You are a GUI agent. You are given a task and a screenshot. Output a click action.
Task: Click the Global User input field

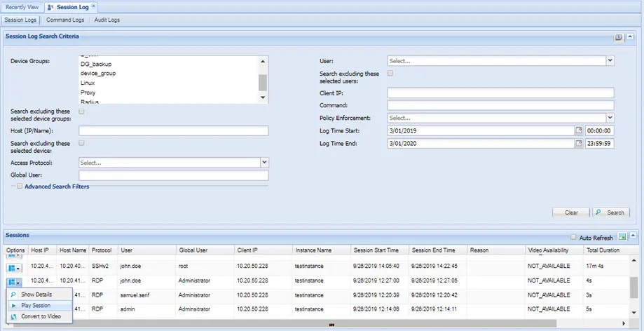(x=173, y=175)
